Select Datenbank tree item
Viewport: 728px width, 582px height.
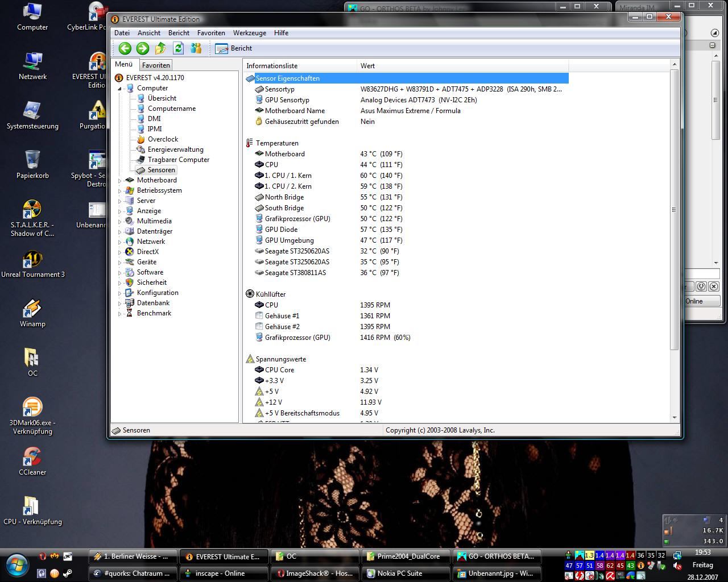point(153,303)
